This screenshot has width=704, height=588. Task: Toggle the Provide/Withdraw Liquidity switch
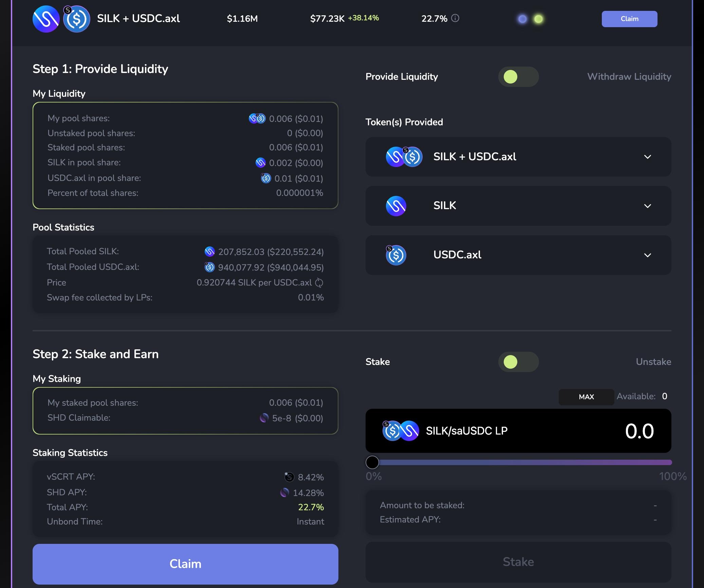(x=518, y=77)
